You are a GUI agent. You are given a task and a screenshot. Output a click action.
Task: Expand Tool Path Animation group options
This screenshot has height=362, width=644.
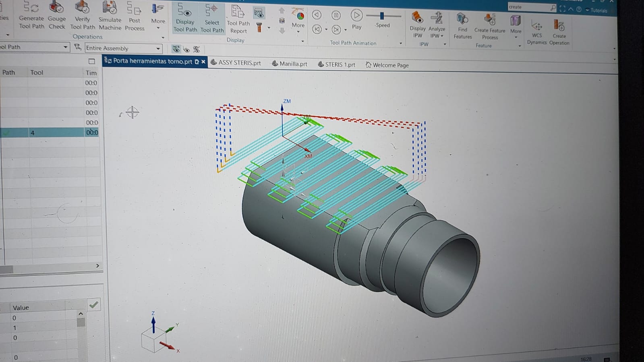click(x=401, y=43)
